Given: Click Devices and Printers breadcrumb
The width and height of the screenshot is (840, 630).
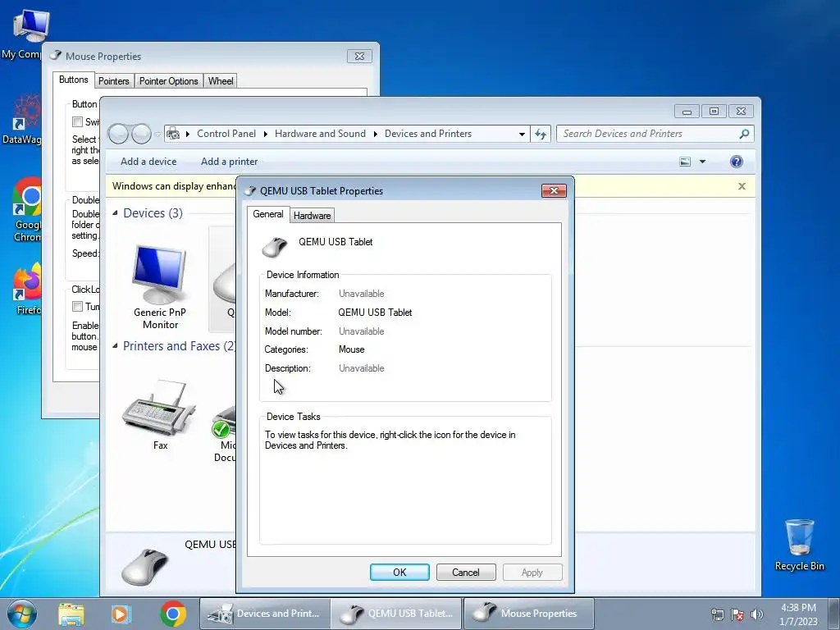Looking at the screenshot, I should (x=428, y=134).
